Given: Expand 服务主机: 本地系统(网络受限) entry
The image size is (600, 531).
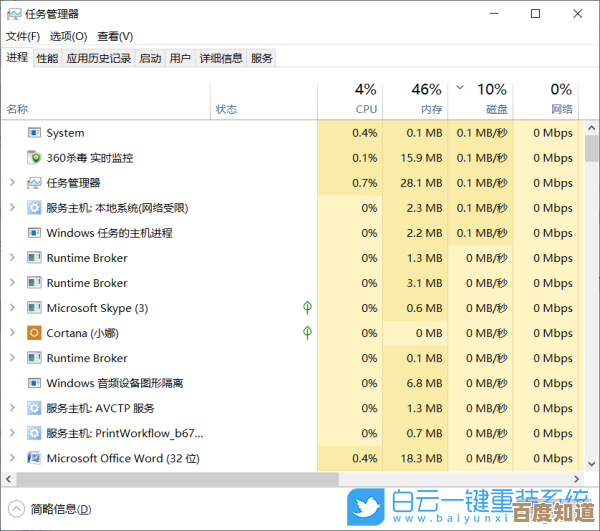Looking at the screenshot, I should click(x=12, y=208).
